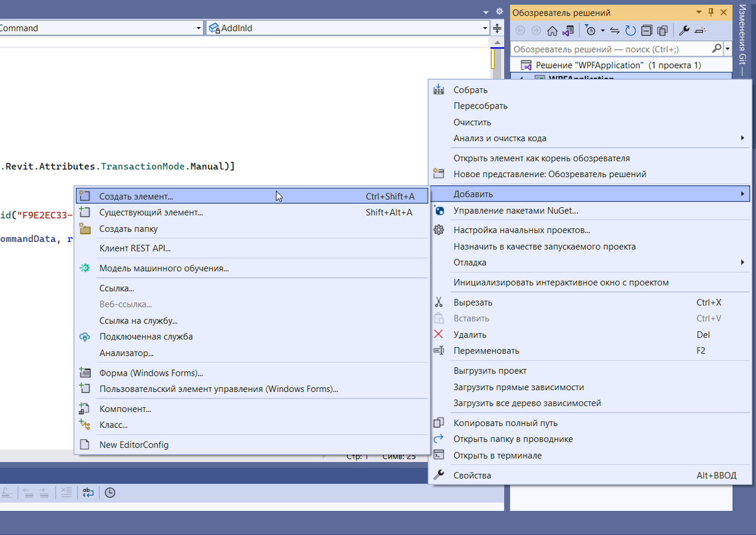Image resolution: width=756 pixels, height=535 pixels.
Task: Click the wrench icon beside Свойства
Action: tap(438, 475)
